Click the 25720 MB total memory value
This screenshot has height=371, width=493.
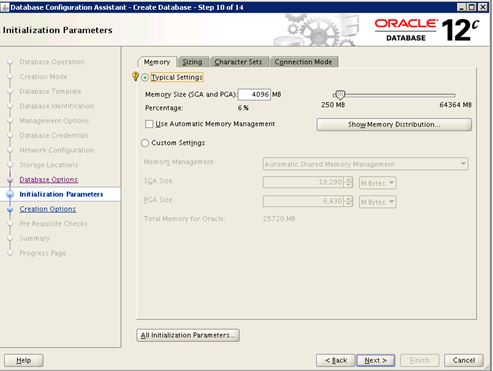pyautogui.click(x=279, y=219)
